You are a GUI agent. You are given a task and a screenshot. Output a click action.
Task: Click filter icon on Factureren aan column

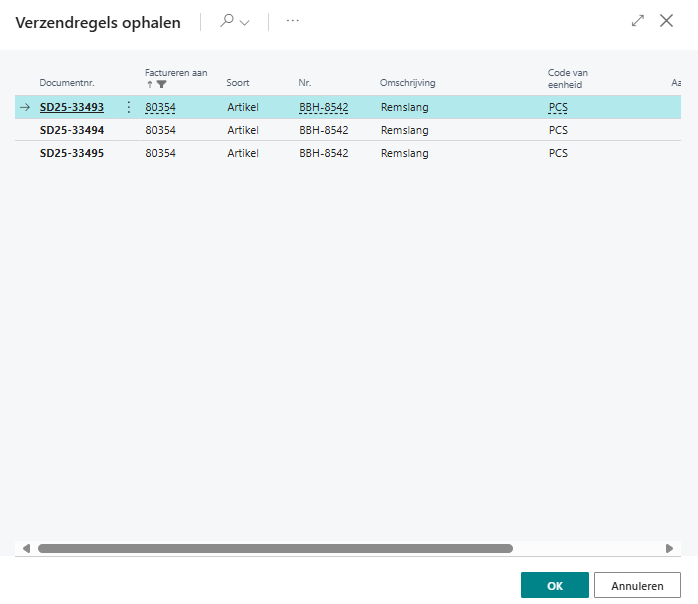point(161,85)
